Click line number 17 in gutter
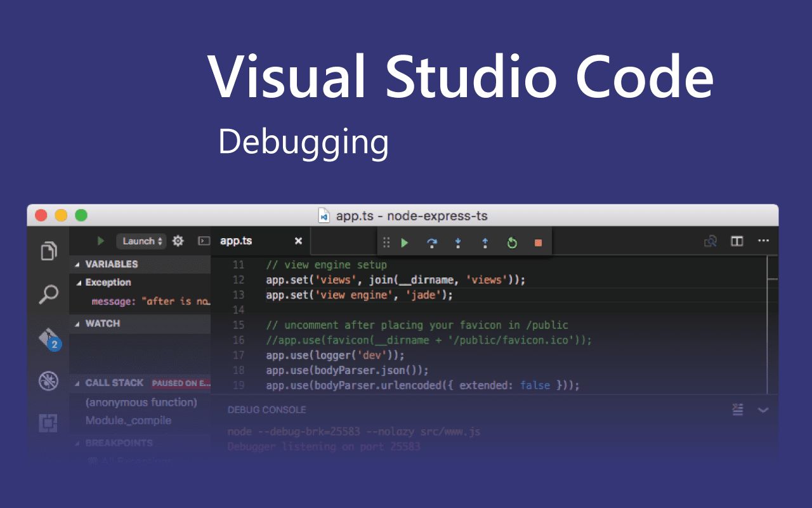The width and height of the screenshot is (812, 508). (x=238, y=356)
